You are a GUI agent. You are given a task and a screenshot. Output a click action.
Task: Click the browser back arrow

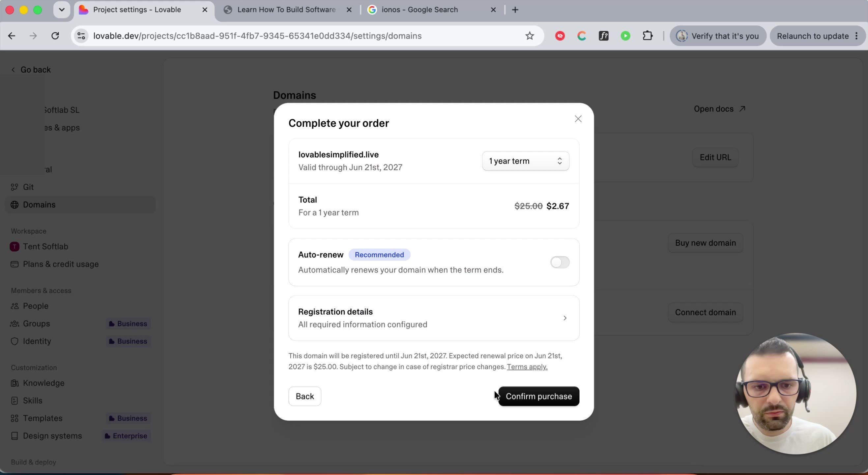click(x=12, y=36)
